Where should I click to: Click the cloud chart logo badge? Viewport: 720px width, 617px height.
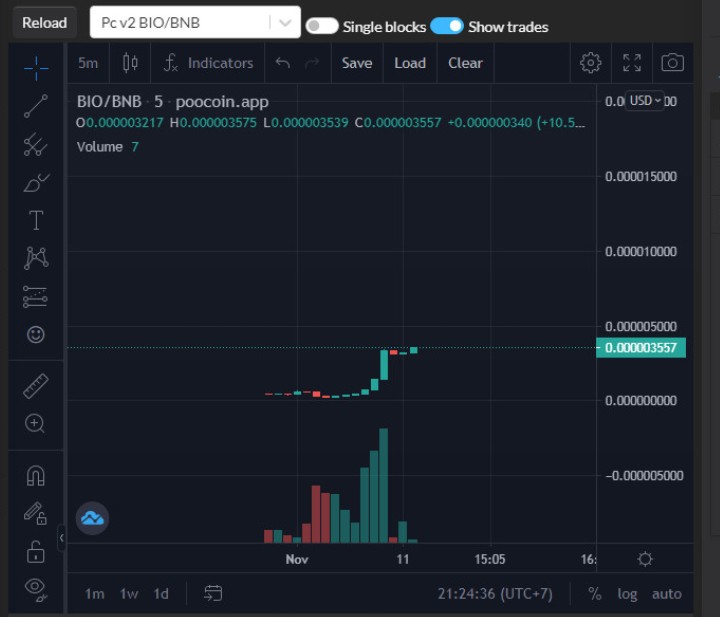[x=92, y=518]
